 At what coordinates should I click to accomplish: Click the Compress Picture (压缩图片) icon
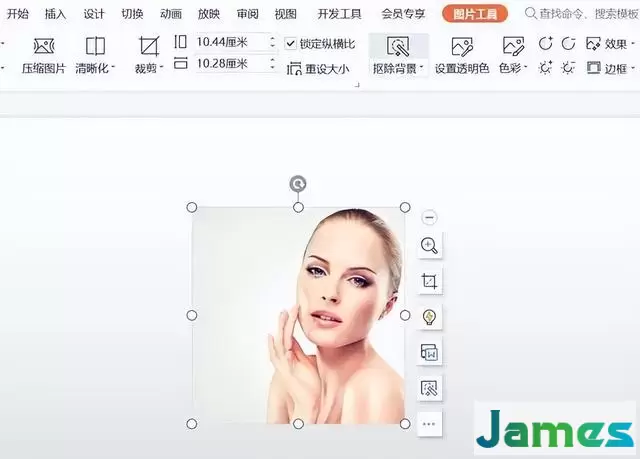(x=44, y=46)
